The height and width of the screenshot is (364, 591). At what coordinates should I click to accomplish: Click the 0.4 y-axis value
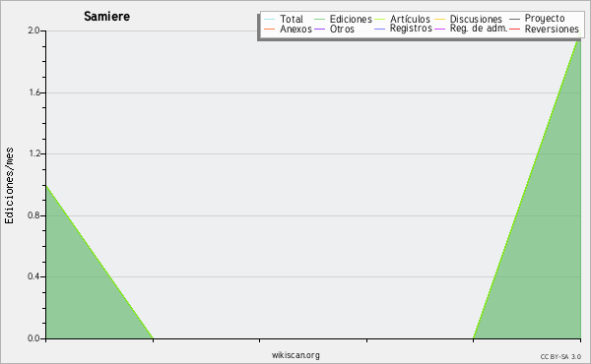33,276
